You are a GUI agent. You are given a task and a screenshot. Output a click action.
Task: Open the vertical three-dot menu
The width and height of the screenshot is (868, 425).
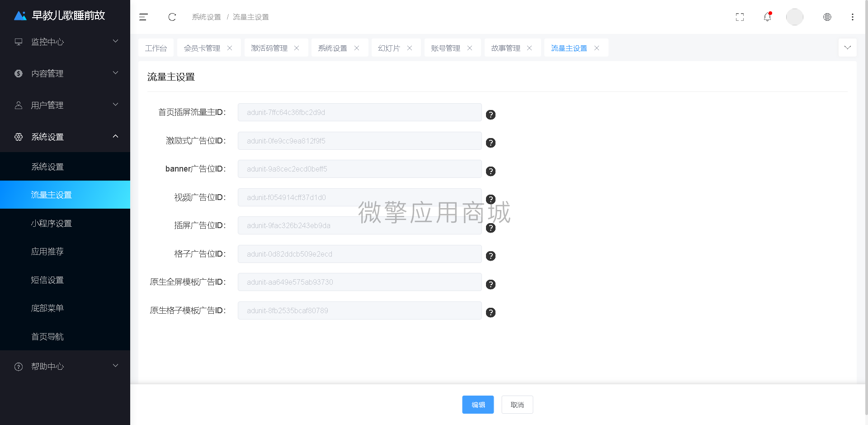(x=852, y=17)
